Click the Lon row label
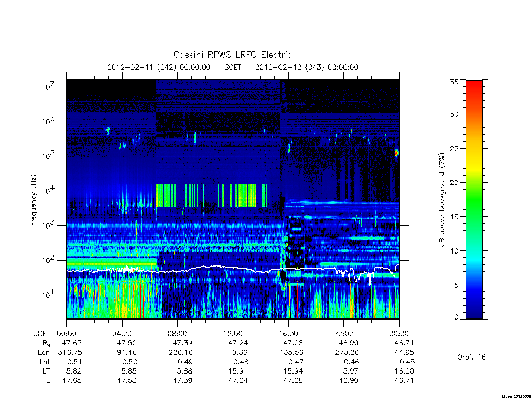This screenshot has height=399, width=532. (x=44, y=353)
